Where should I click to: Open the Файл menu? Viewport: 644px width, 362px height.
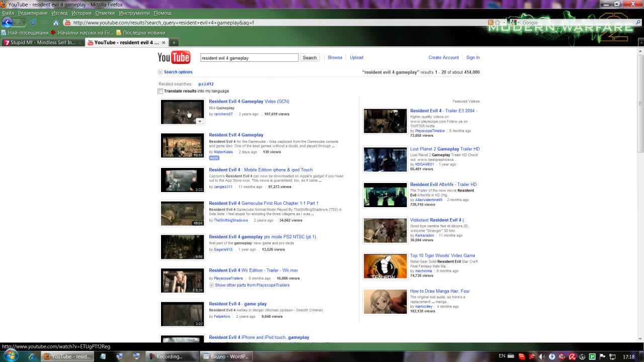tap(8, 13)
